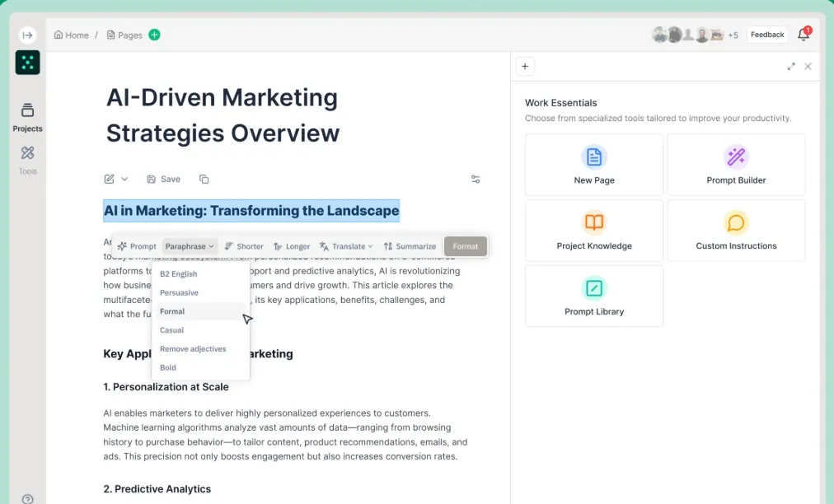Click the Feedback button
Image resolution: width=834 pixels, height=504 pixels.
[x=767, y=35]
